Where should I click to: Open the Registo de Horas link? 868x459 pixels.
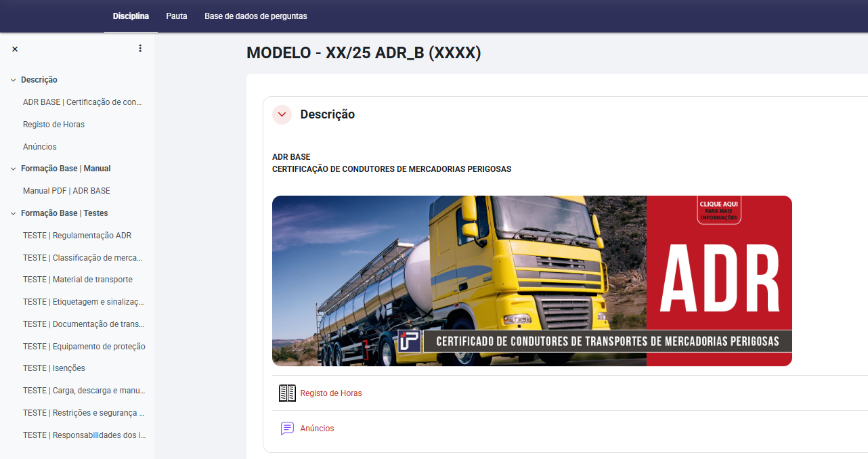(331, 393)
